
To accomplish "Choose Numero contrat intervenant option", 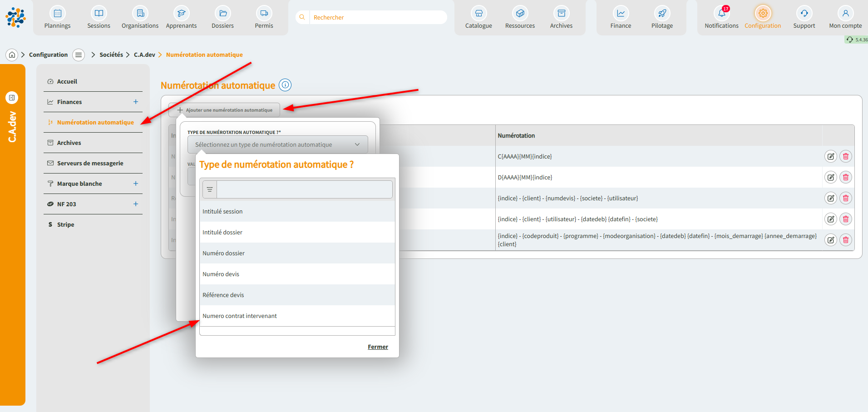I will 240,316.
